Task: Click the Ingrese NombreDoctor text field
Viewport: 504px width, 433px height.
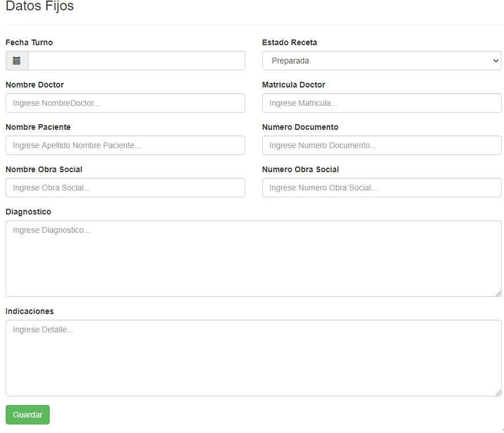Action: pos(125,103)
